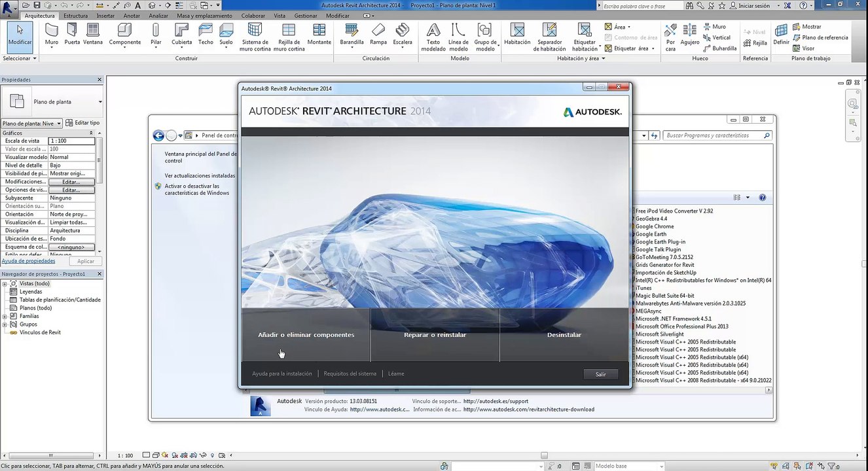The width and height of the screenshot is (868, 471).
Task: Select the Barandilla (railing) tool
Action: point(352,35)
